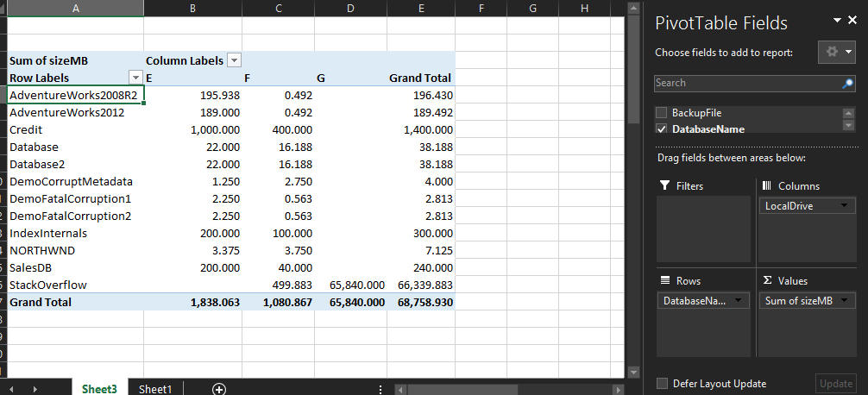Select column E header
Screen dimensions: 868x395
(421, 8)
